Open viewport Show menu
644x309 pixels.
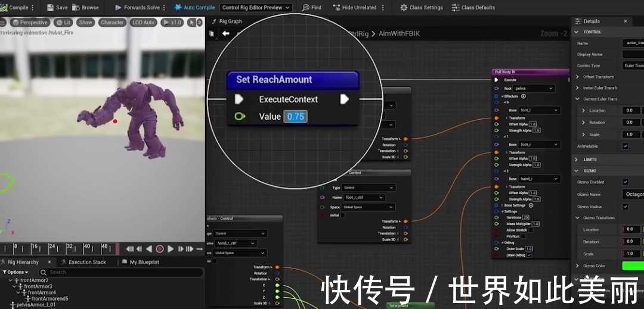pyautogui.click(x=85, y=23)
